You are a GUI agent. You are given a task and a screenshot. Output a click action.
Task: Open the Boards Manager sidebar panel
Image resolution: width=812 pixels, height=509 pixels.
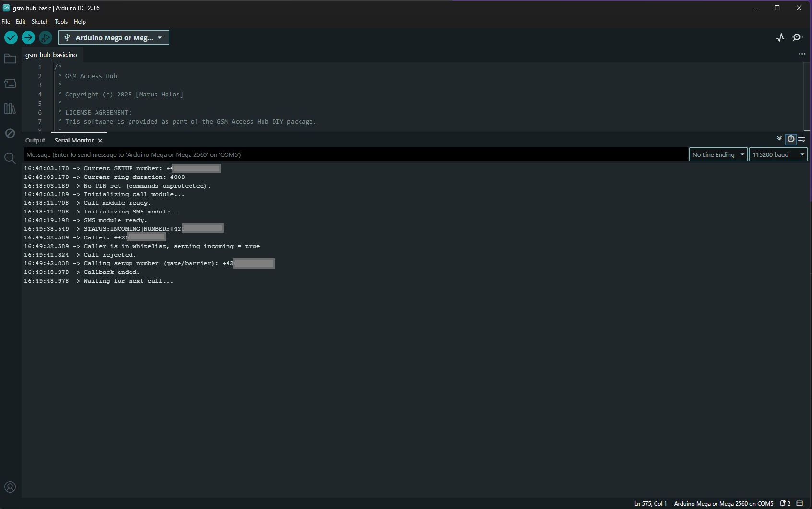[x=10, y=83]
